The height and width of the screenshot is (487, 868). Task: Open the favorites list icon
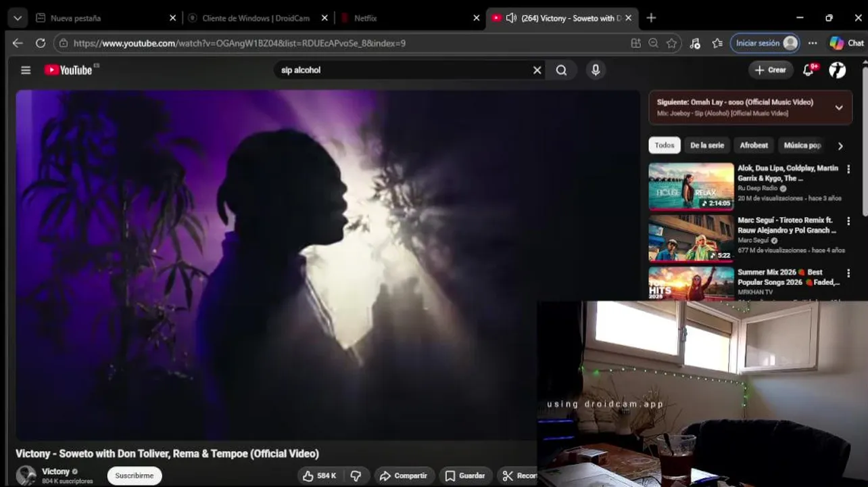coord(717,43)
